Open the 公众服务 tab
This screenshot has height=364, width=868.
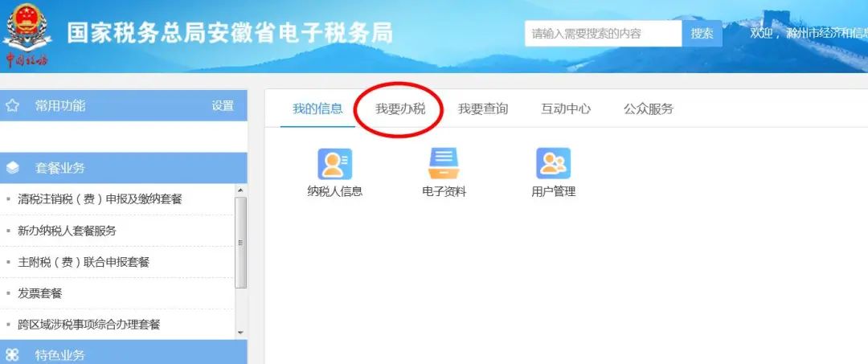pos(649,109)
